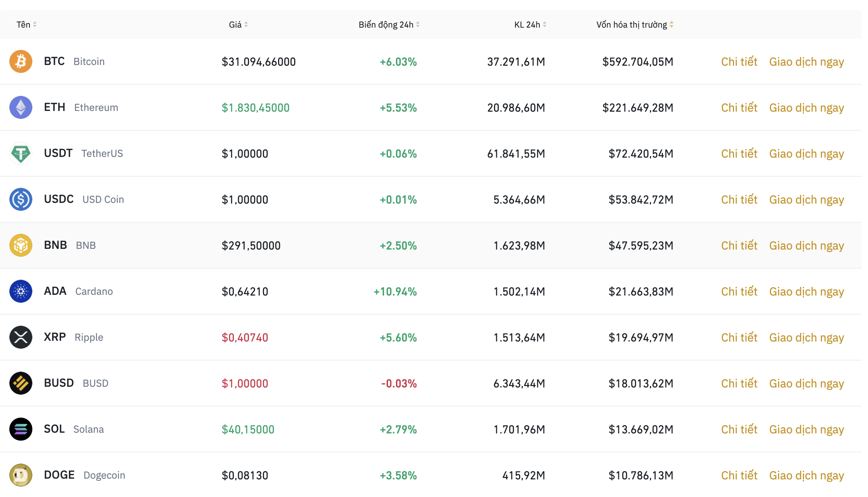Click Giao dịch ngay for SOL
868x497 pixels.
click(x=807, y=430)
